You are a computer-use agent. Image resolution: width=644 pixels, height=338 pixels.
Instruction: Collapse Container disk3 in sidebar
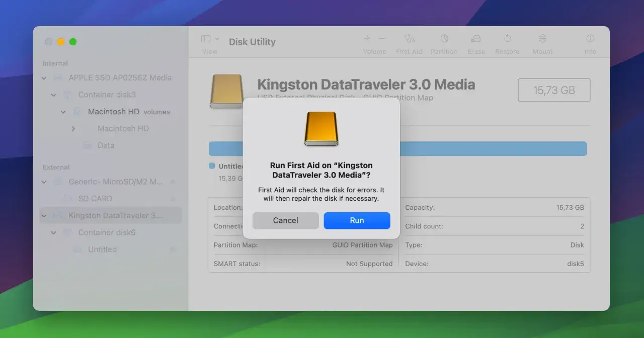point(53,95)
